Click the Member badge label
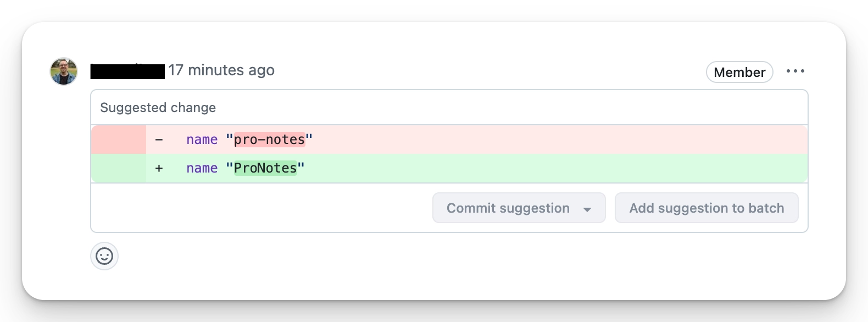868x322 pixels. pyautogui.click(x=739, y=72)
